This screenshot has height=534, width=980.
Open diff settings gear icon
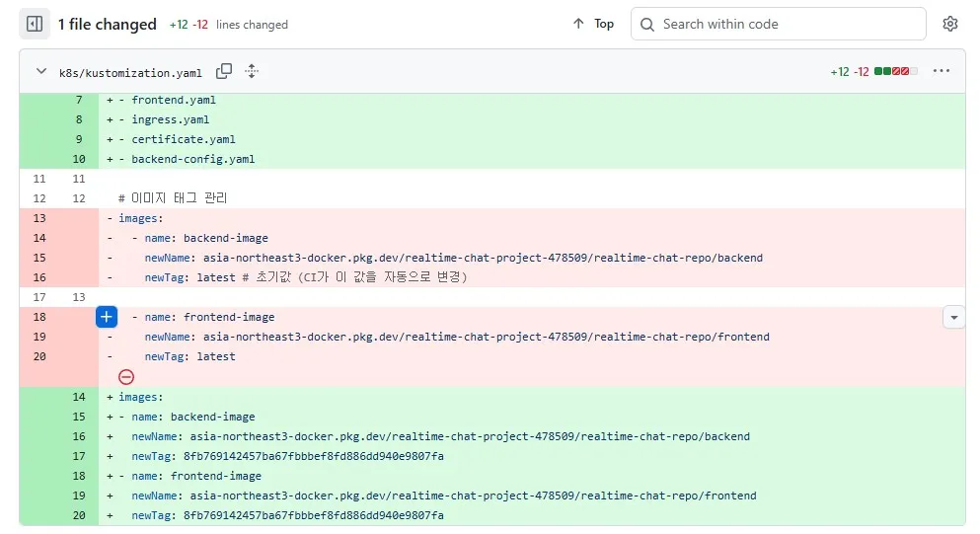tap(950, 24)
